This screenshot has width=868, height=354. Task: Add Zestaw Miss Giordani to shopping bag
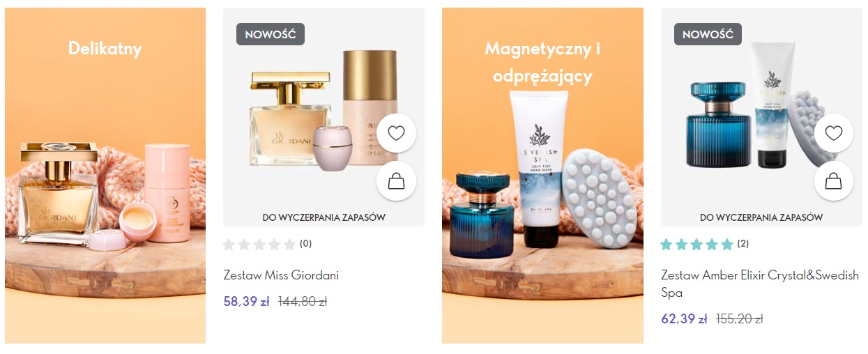tap(396, 181)
